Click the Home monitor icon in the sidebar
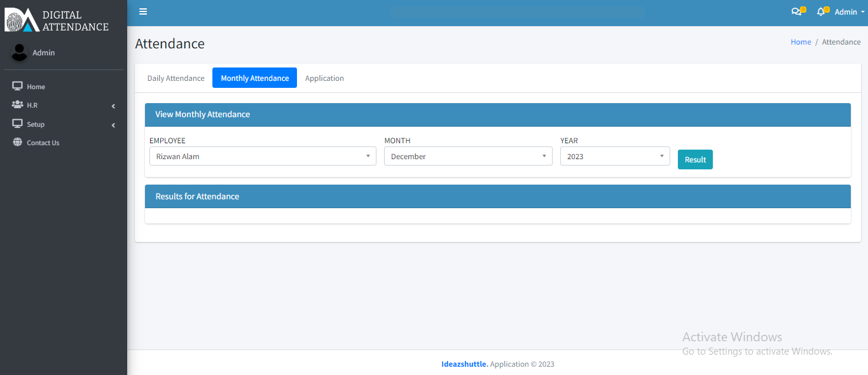 pyautogui.click(x=17, y=86)
